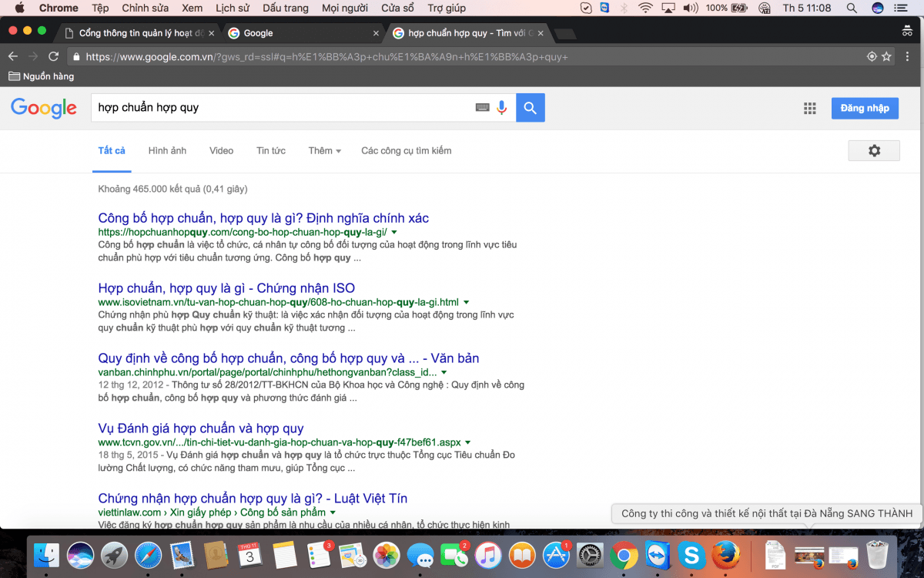Click the Wi-Fi status icon
924x578 pixels.
644,8
